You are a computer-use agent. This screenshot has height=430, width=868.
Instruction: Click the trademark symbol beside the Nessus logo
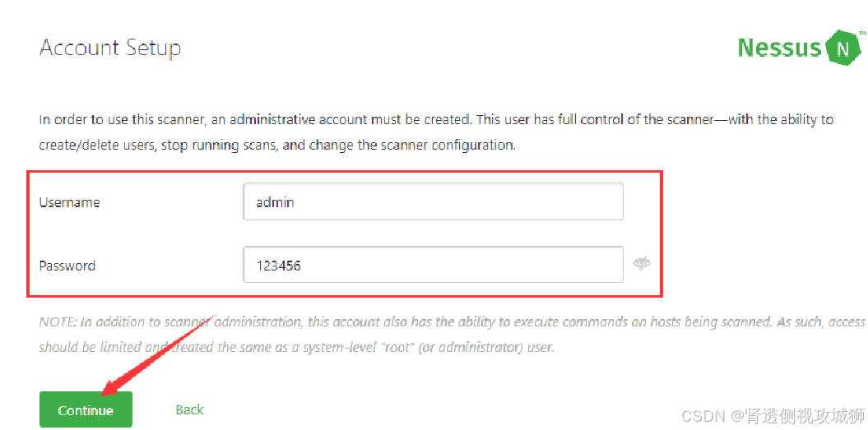click(x=862, y=35)
